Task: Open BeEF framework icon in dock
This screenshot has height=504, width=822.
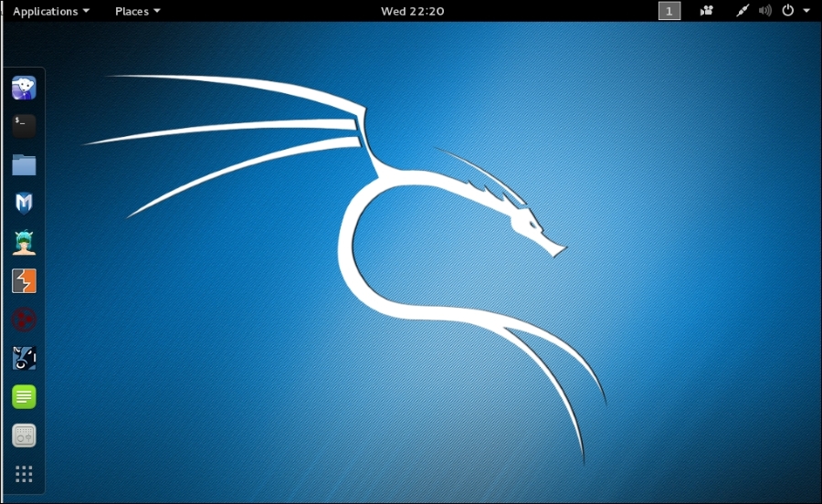Action: pos(24,358)
